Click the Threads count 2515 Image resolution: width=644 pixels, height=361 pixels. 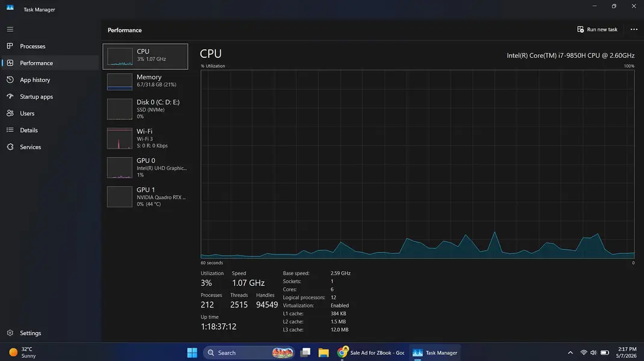[x=239, y=304]
